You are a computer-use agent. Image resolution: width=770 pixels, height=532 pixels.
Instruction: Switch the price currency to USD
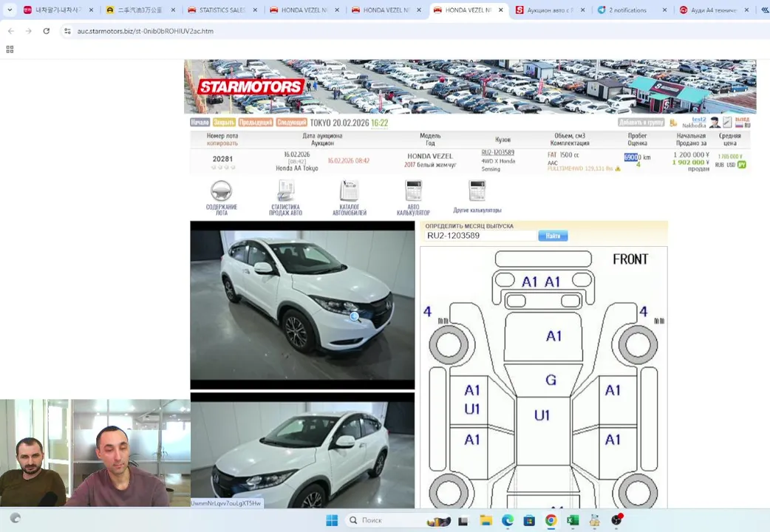pos(731,165)
